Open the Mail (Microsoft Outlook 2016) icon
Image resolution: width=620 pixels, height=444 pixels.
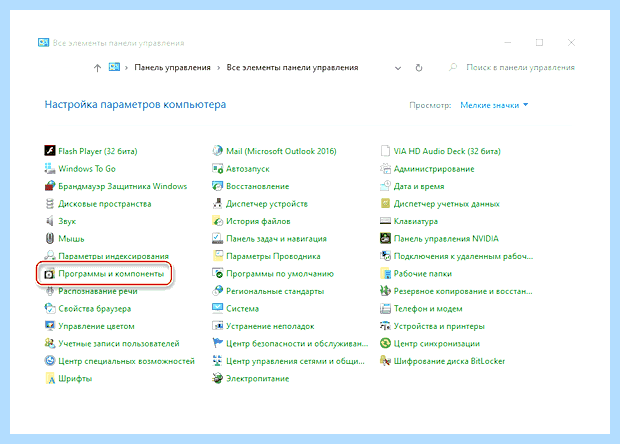[x=217, y=151]
